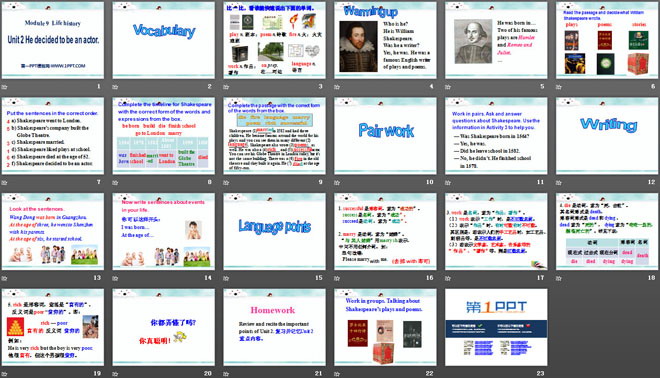Click the animation star icon under slide 19
This screenshot has width=660, height=378.
(5, 373)
